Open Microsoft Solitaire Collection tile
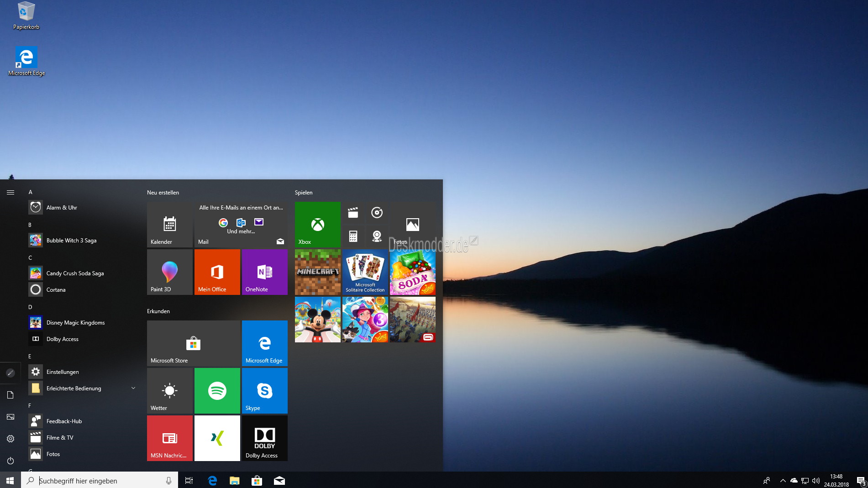This screenshot has width=868, height=488. click(365, 272)
